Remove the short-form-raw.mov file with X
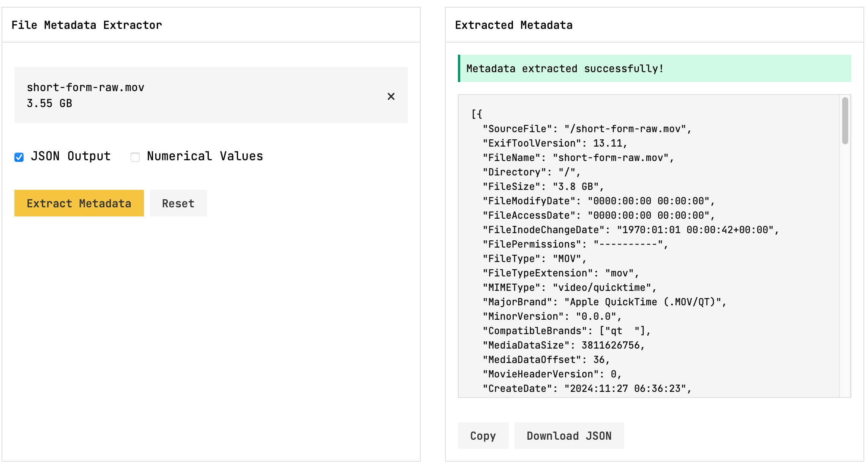The image size is (868, 464). (391, 96)
